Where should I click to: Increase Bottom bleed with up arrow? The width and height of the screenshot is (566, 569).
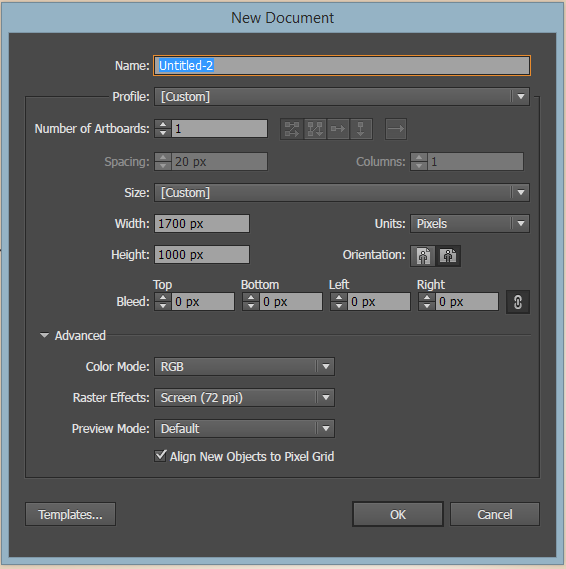tap(251, 298)
